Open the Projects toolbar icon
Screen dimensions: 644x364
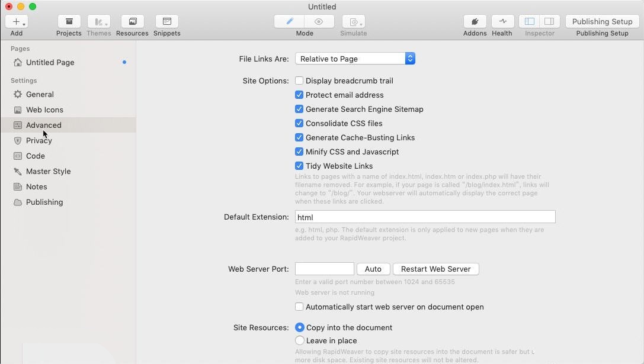[69, 22]
